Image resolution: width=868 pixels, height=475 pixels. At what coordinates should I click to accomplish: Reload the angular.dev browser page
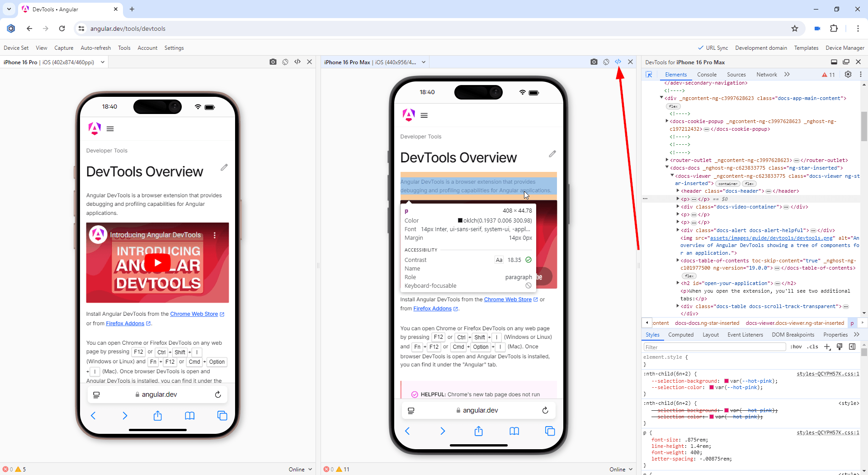pos(62,28)
